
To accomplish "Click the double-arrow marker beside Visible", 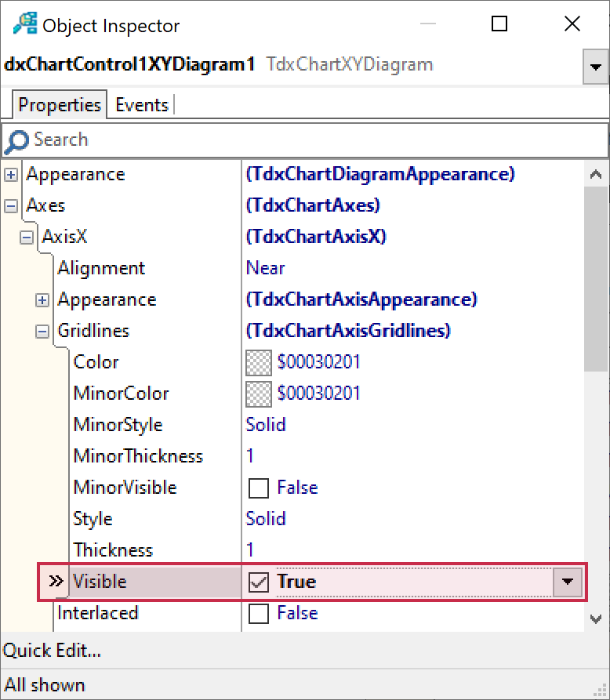I will (x=55, y=582).
